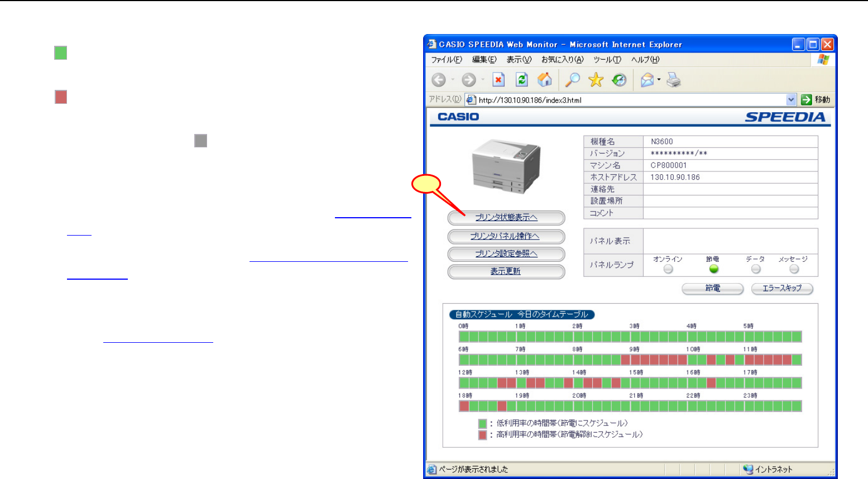This screenshot has height=479, width=868.
Task: Expand the address bar URL dropdown
Action: (791, 100)
